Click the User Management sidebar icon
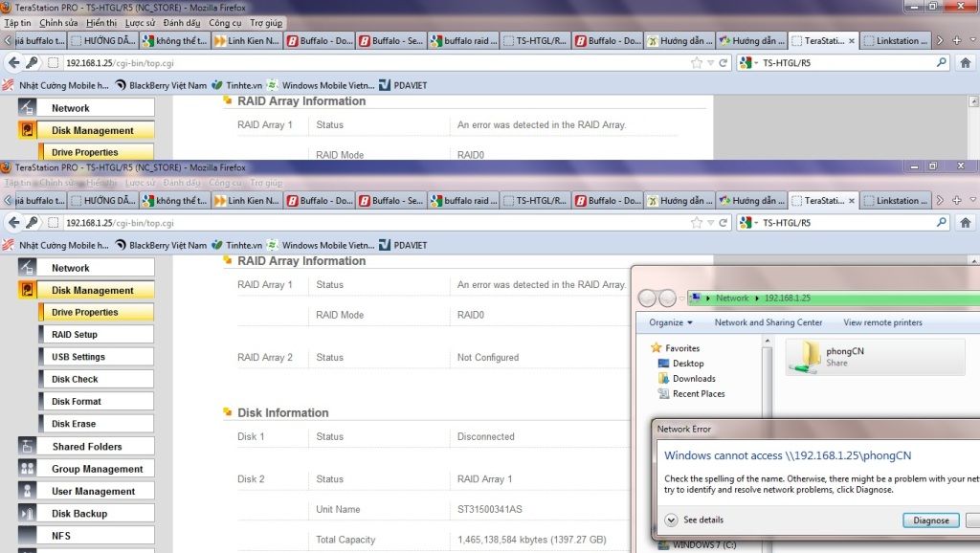The height and width of the screenshot is (553, 980). 27,491
